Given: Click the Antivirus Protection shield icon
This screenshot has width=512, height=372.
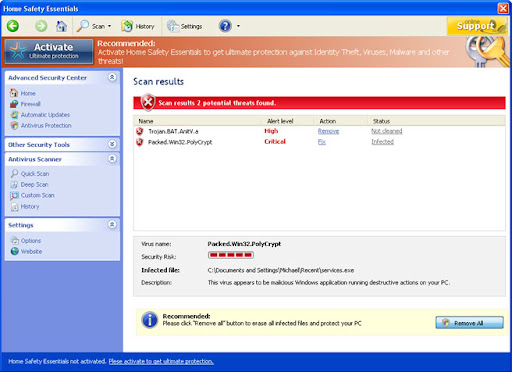Looking at the screenshot, I should [x=14, y=125].
